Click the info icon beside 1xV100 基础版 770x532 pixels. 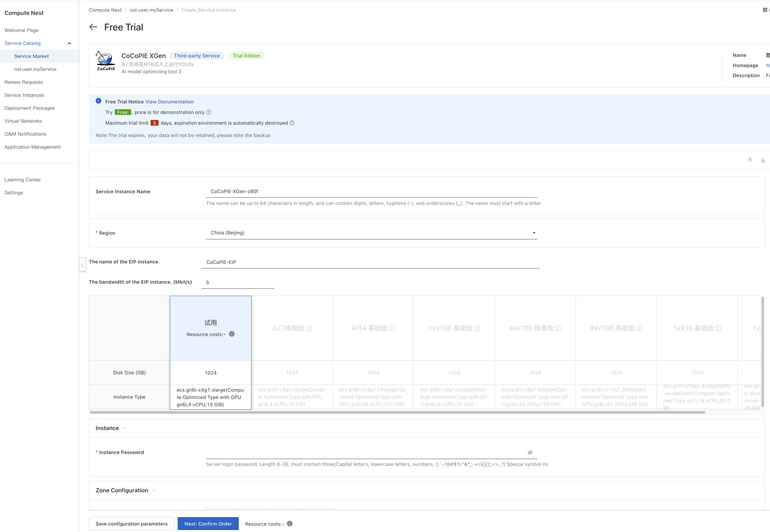477,328
